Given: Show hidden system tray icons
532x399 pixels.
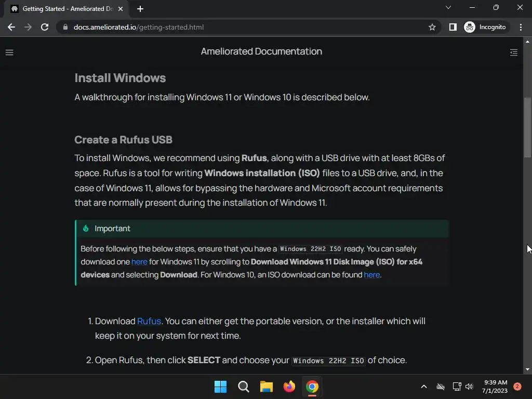Looking at the screenshot, I should point(424,387).
